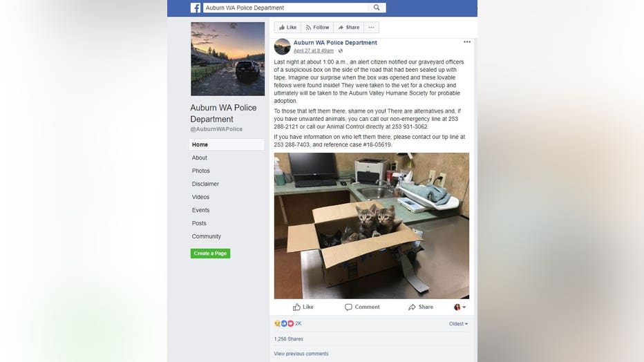This screenshot has height=362, width=644.
Task: Click the Facebook search input field
Action: click(285, 8)
